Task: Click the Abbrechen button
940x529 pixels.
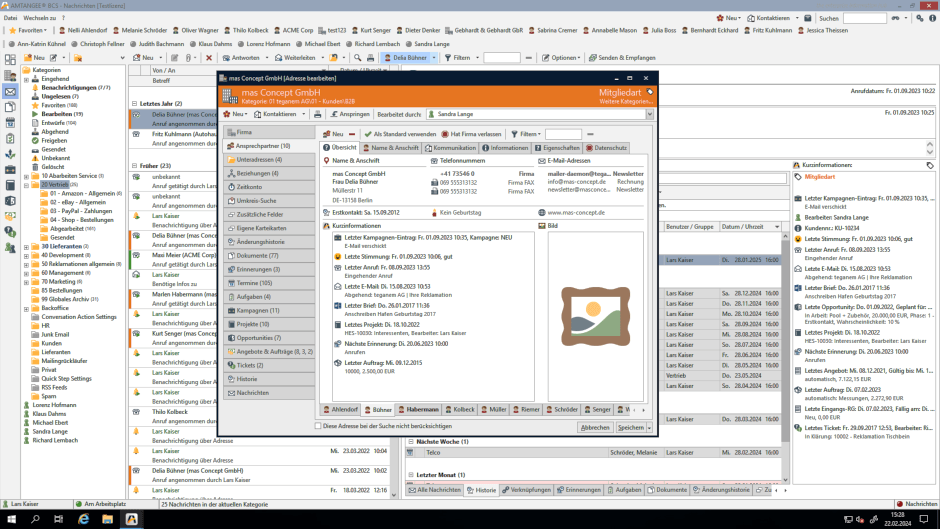Action: [x=595, y=428]
